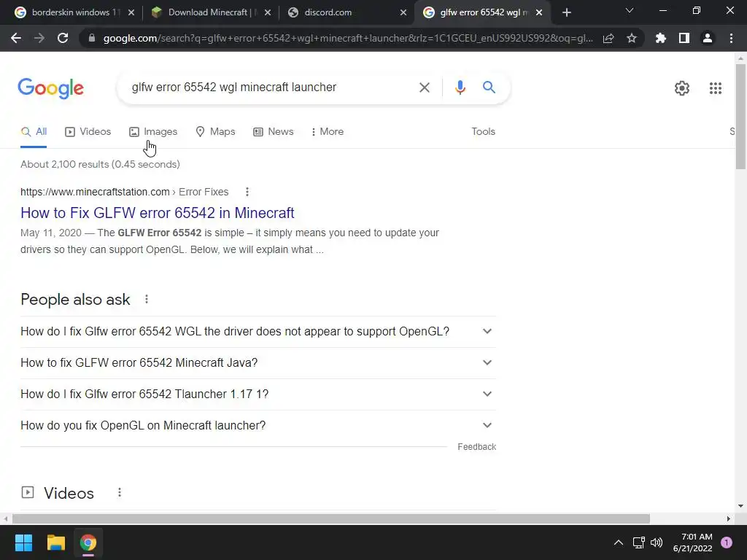Open clock showing 7:01 AM
This screenshot has width=747, height=560.
coord(693,542)
